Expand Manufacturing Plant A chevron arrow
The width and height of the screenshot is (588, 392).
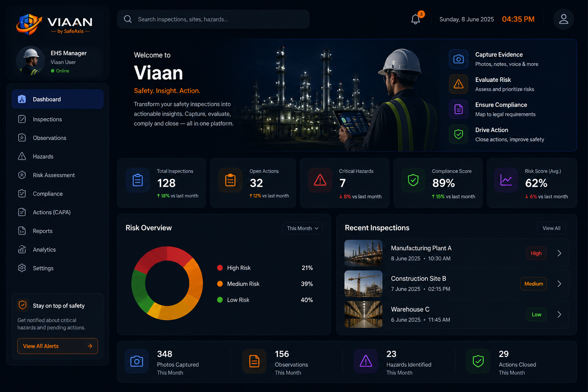[x=559, y=253]
